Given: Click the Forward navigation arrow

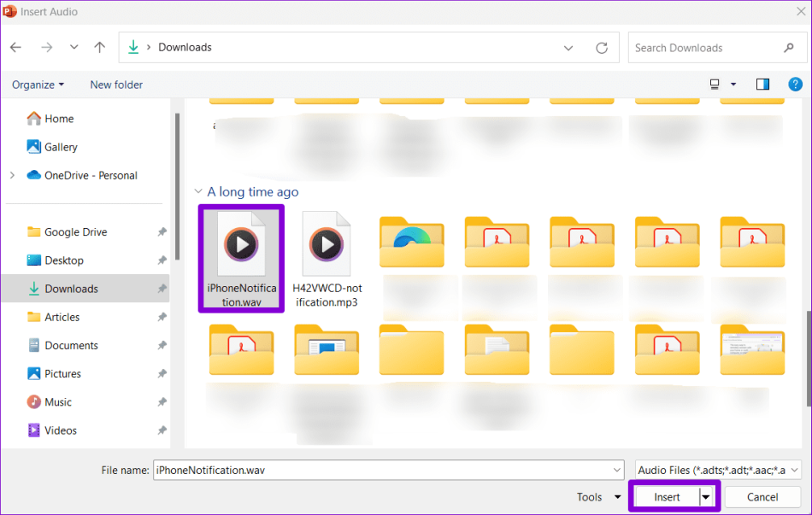Looking at the screenshot, I should click(44, 47).
